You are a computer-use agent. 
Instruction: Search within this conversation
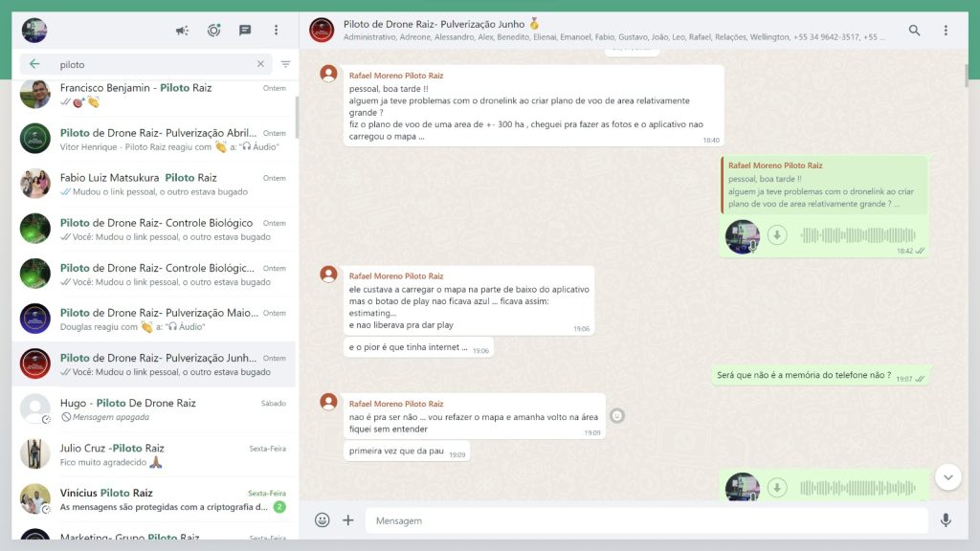point(914,30)
